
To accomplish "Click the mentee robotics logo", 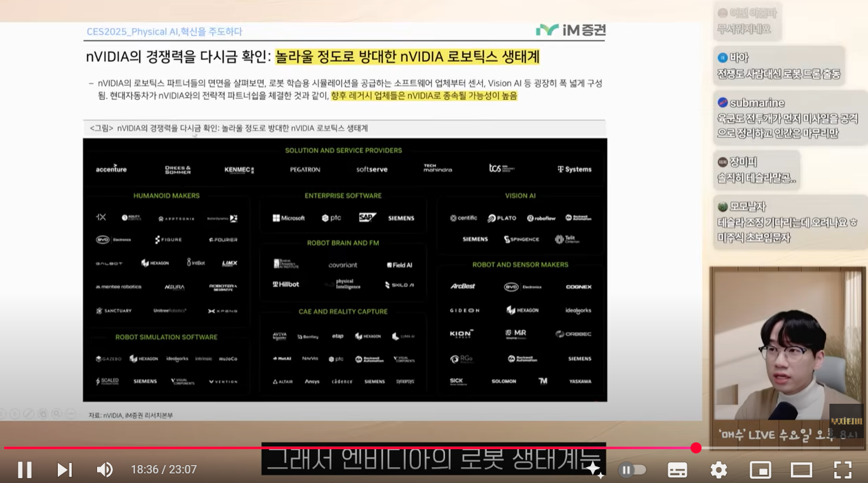I will click(118, 287).
